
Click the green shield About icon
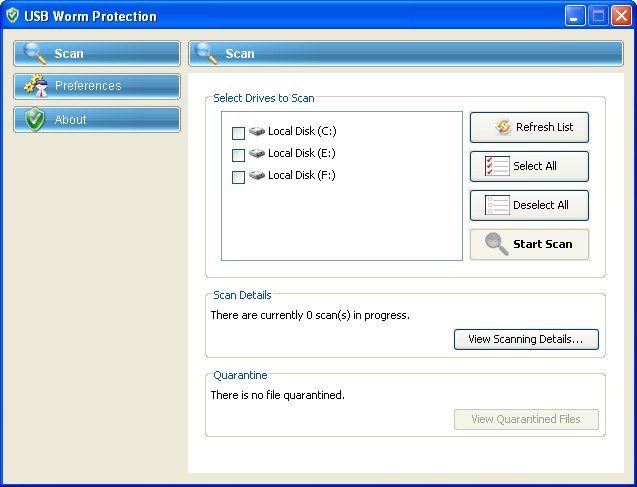click(35, 120)
